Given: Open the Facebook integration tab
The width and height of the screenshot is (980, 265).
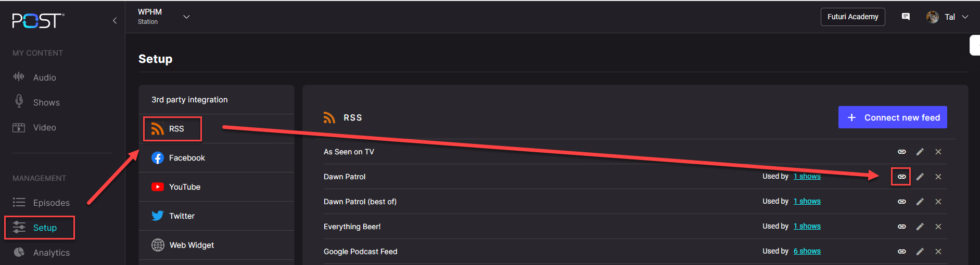Looking at the screenshot, I should pos(186,158).
